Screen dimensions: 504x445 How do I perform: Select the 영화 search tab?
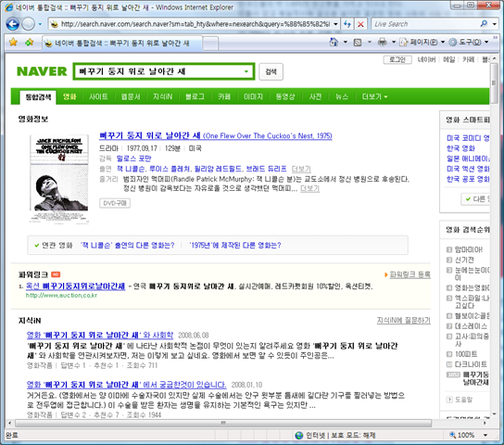pos(69,96)
